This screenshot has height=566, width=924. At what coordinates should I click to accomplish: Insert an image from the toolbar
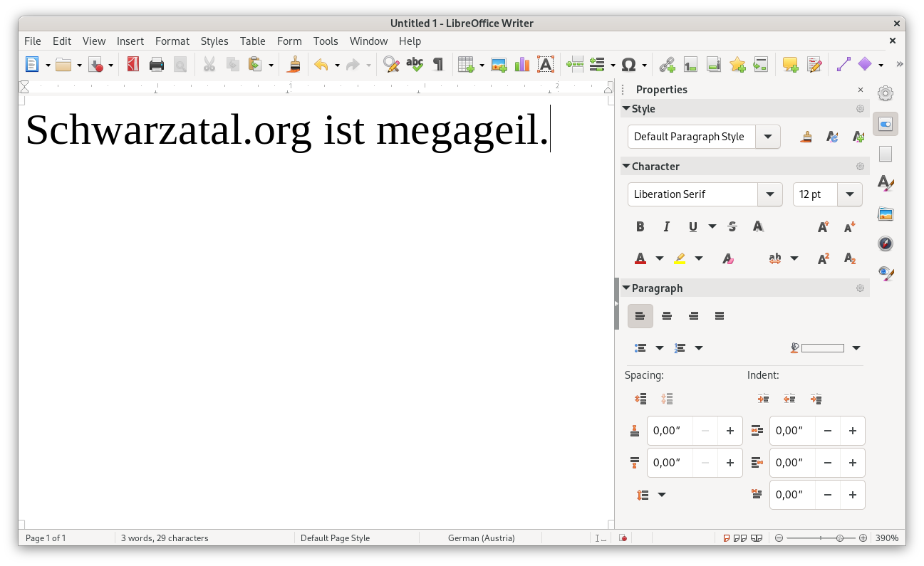click(499, 65)
